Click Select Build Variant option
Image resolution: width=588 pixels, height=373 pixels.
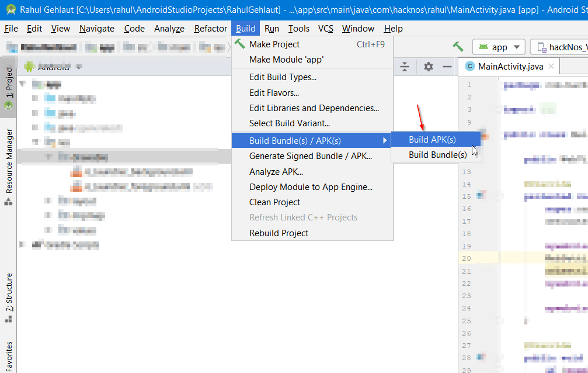(312, 123)
